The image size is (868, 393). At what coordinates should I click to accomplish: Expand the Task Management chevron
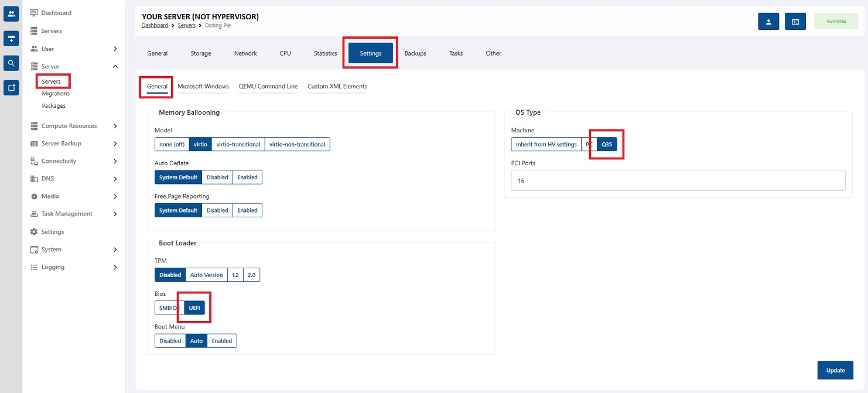tap(115, 214)
